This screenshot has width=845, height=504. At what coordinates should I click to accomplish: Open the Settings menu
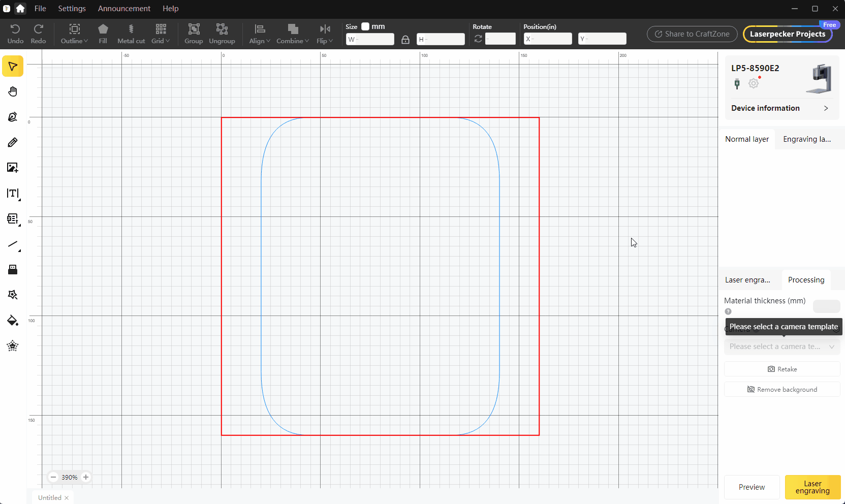(72, 9)
